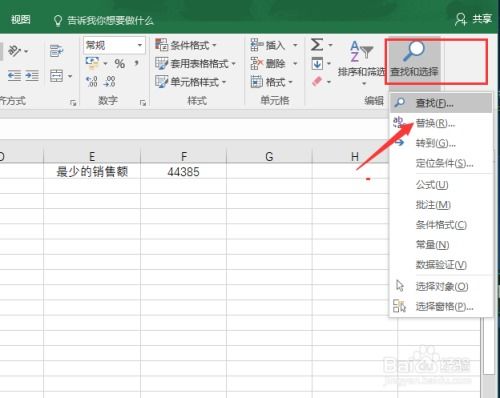
Task: Open the 数字 group dialog launcher
Action: pos(143,103)
